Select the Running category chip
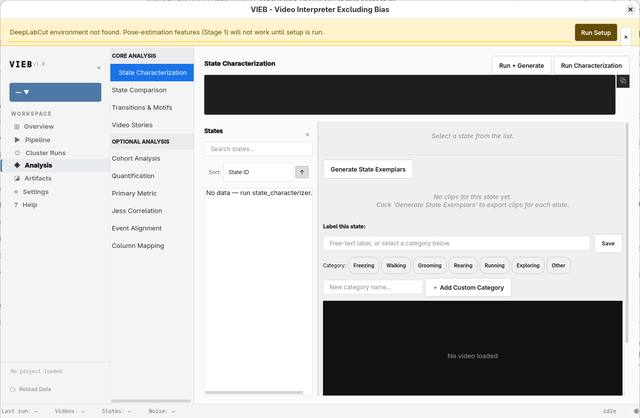Screen dimensions: 640x418 coord(494,265)
